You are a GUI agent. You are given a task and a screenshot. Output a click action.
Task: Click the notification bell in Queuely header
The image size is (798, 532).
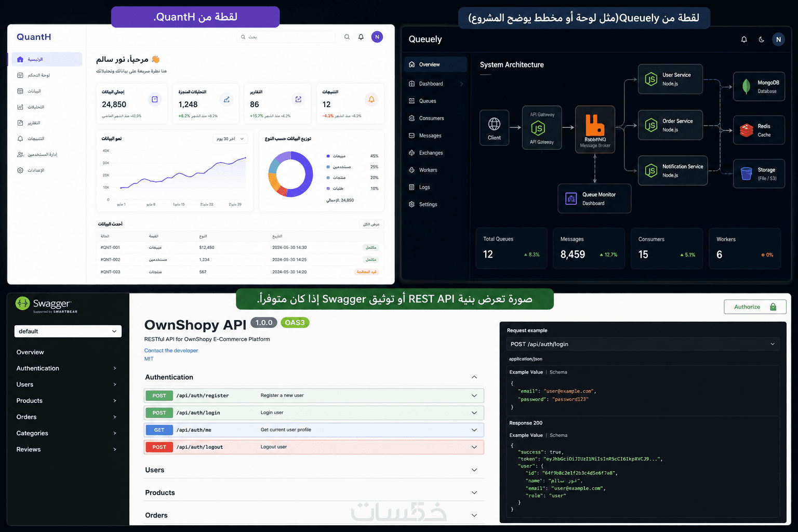point(744,39)
